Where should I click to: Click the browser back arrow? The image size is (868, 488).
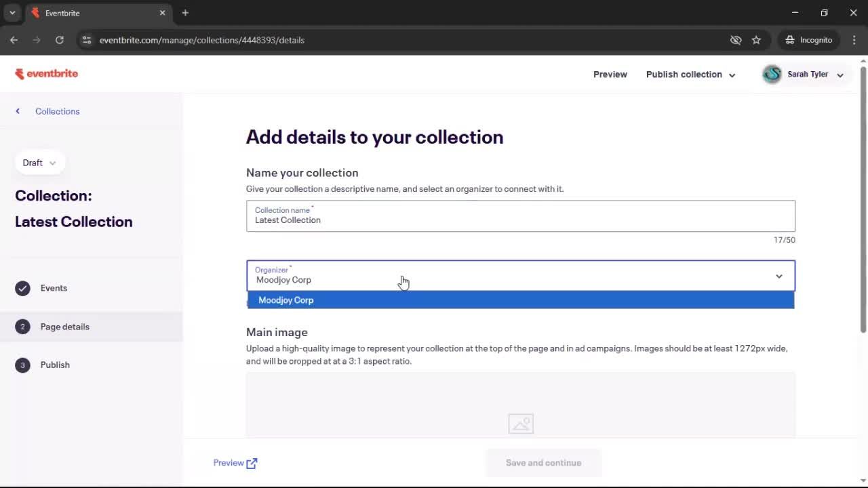(x=14, y=40)
